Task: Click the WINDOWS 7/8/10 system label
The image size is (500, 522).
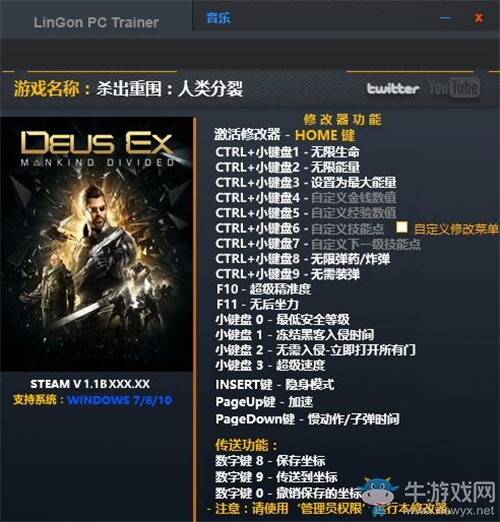Action: 120,400
